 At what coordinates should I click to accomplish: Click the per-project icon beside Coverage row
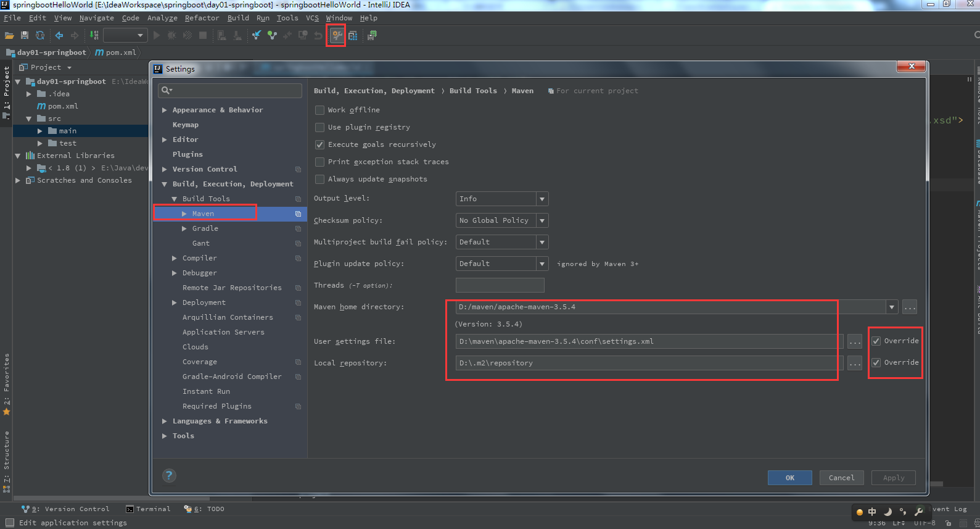tap(298, 362)
